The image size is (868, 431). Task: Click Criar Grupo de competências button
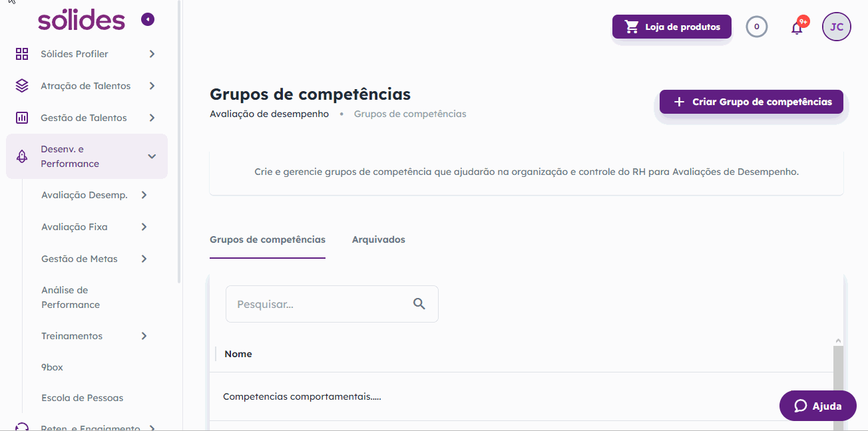pyautogui.click(x=752, y=102)
